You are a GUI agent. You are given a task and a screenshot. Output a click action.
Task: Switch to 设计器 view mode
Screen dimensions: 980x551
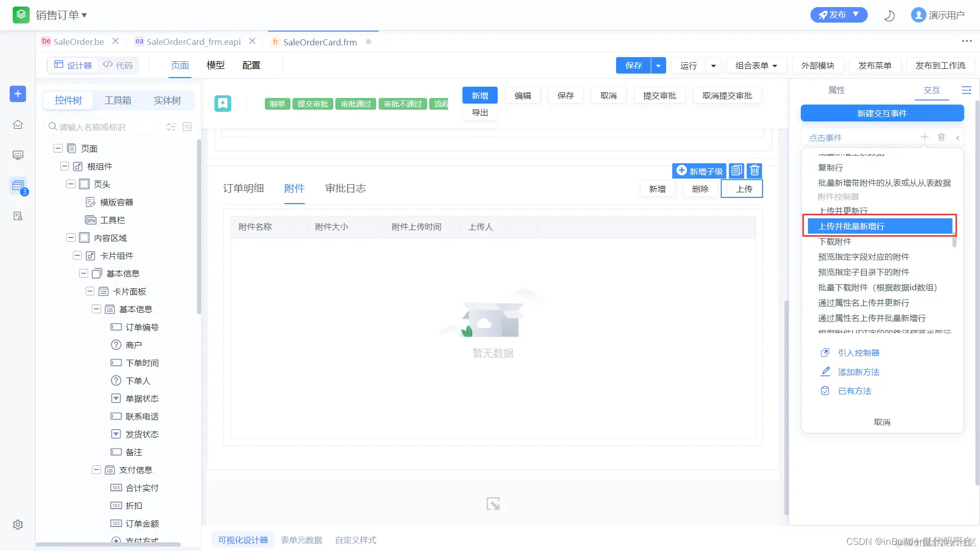[73, 65]
